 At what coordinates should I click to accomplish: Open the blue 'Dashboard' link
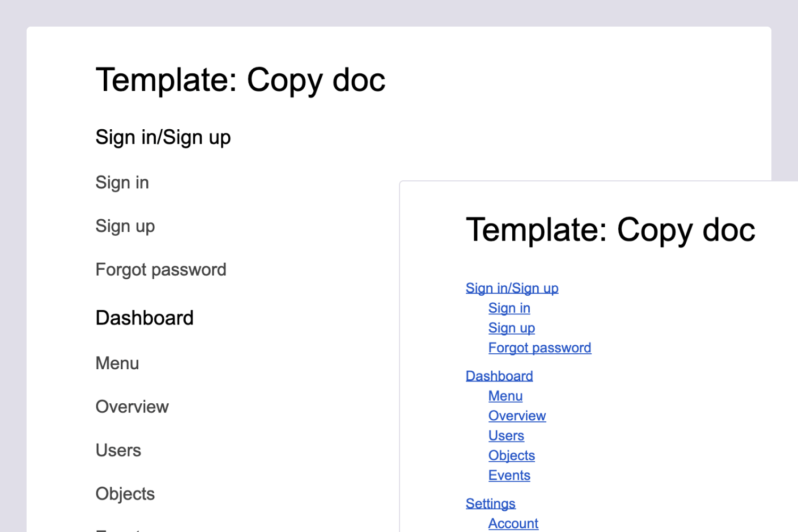pyautogui.click(x=499, y=376)
